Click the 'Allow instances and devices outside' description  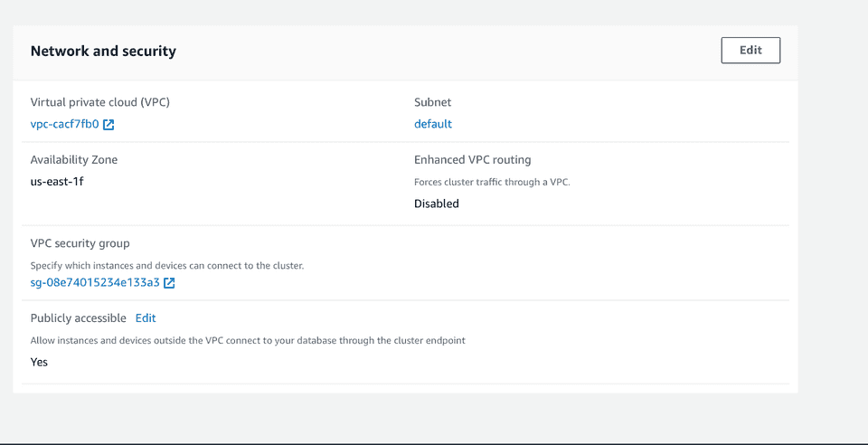(248, 341)
